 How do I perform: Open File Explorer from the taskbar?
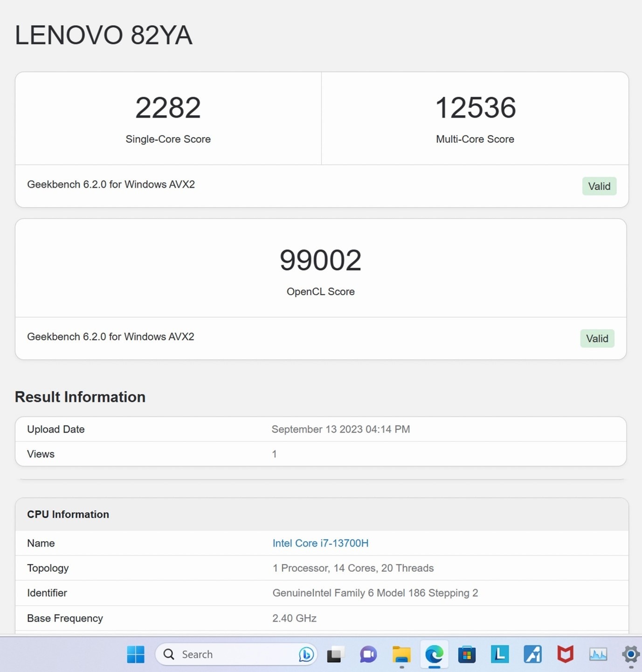tap(401, 655)
